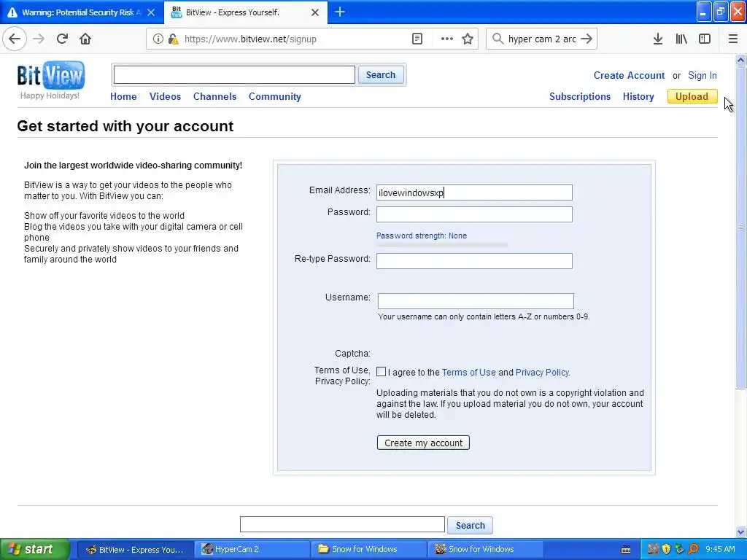The image size is (747, 560).
Task: Click the padlock warning icon in URL bar
Action: pyautogui.click(x=173, y=39)
